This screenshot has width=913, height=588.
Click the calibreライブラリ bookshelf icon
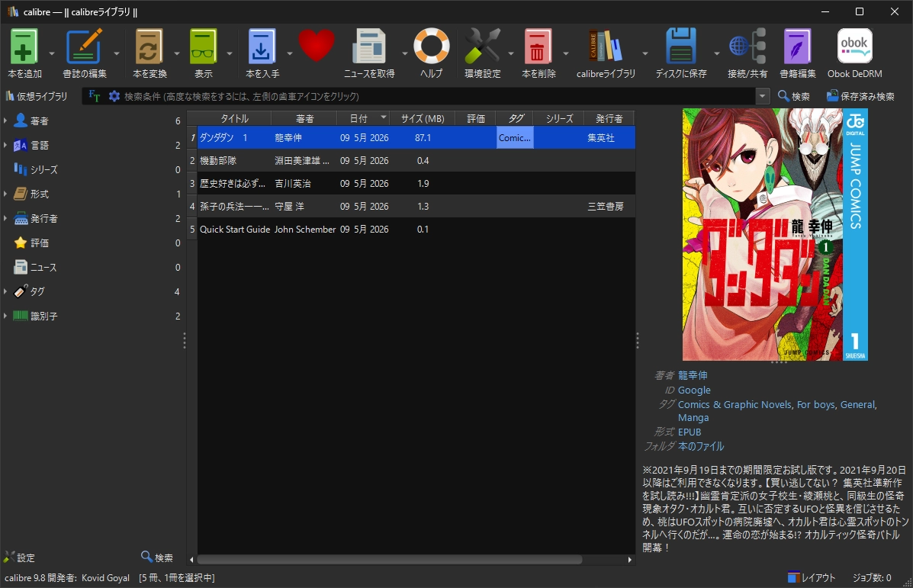point(606,47)
